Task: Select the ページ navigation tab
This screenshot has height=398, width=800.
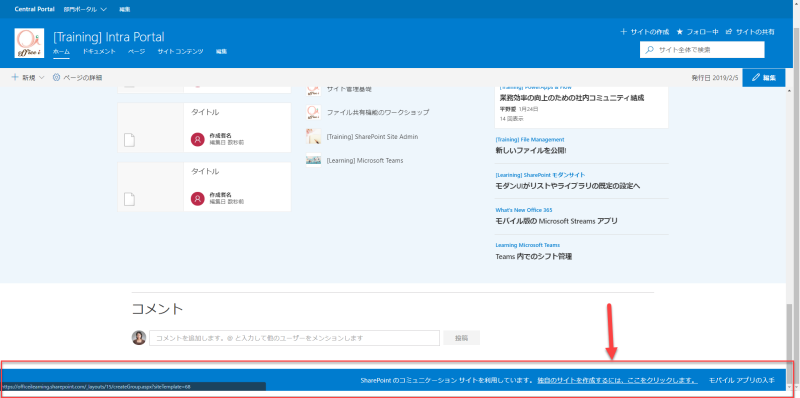Action: coord(136,52)
